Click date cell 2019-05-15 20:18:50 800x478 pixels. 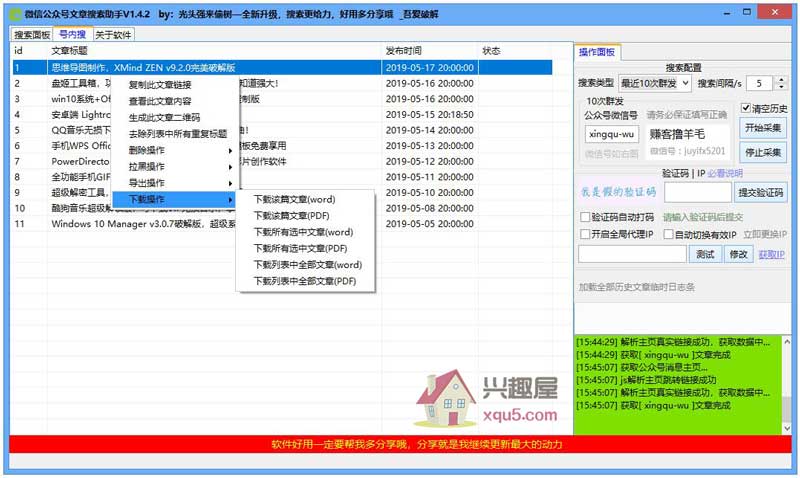pyautogui.click(x=430, y=114)
